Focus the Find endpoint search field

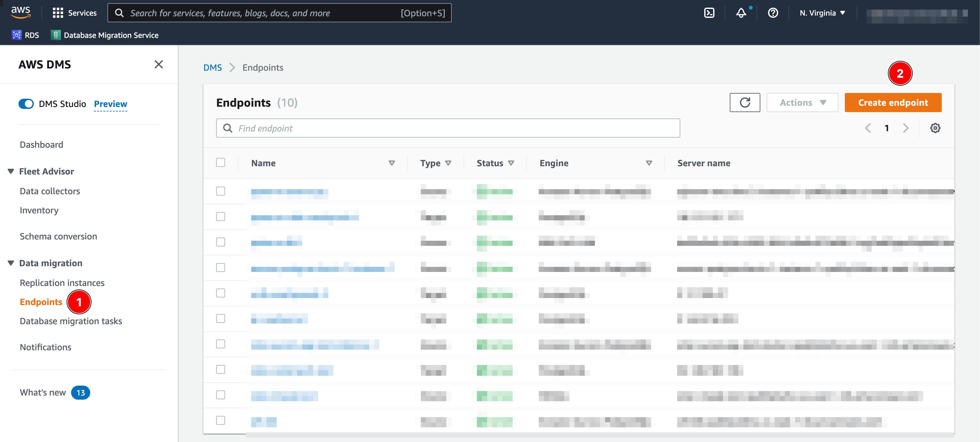pos(448,128)
